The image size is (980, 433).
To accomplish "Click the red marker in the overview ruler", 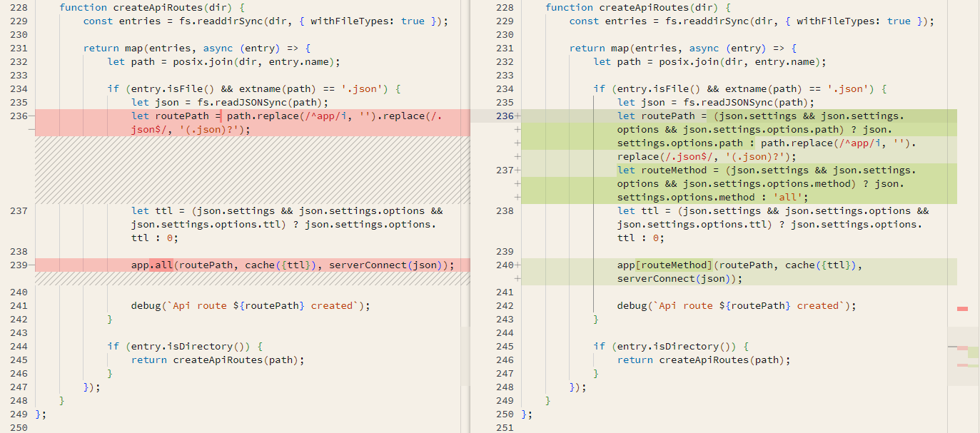I will (x=962, y=309).
